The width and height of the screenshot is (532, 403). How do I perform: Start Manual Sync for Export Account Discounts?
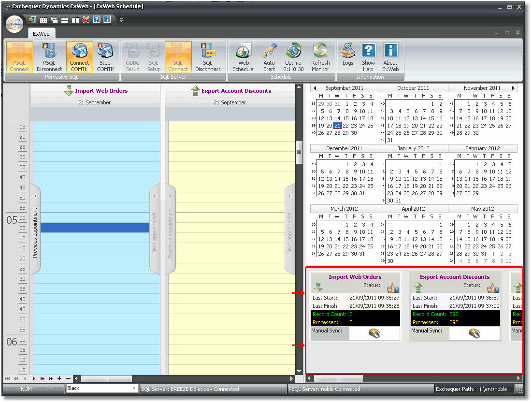[x=474, y=333]
